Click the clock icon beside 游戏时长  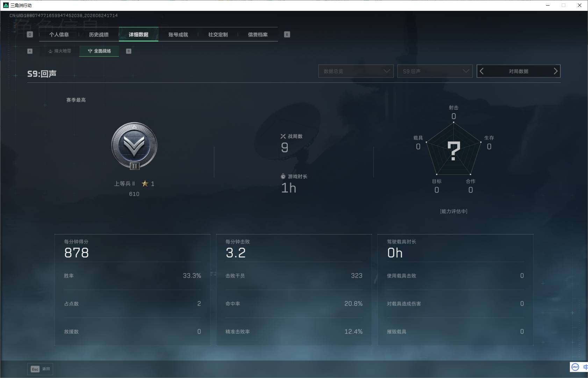[283, 176]
